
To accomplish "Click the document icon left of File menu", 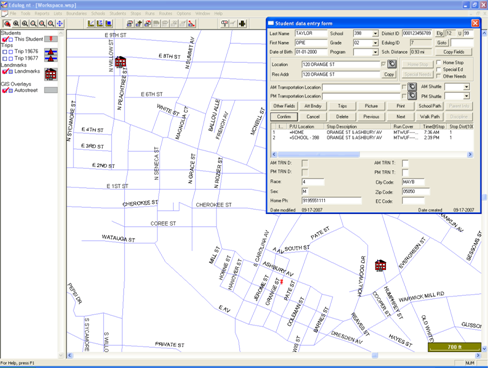I will click(4, 14).
